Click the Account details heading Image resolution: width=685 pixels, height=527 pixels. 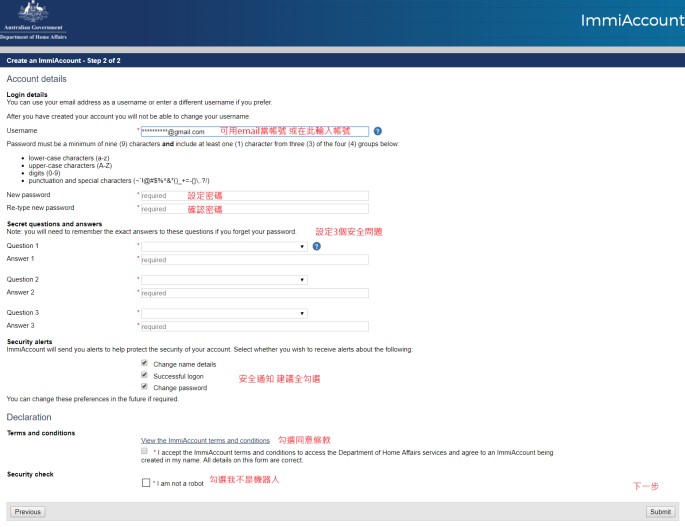(36, 79)
